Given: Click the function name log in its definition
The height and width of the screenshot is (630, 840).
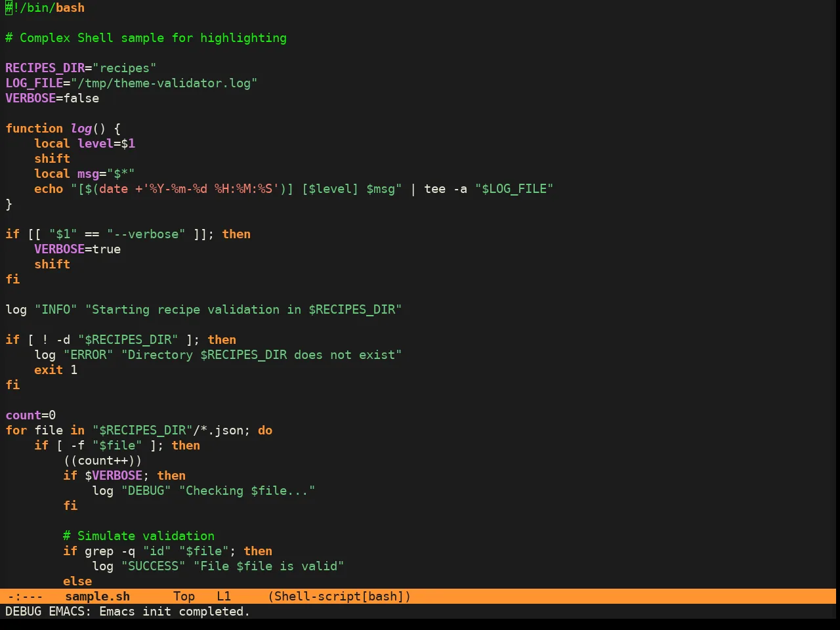Looking at the screenshot, I should click(81, 129).
